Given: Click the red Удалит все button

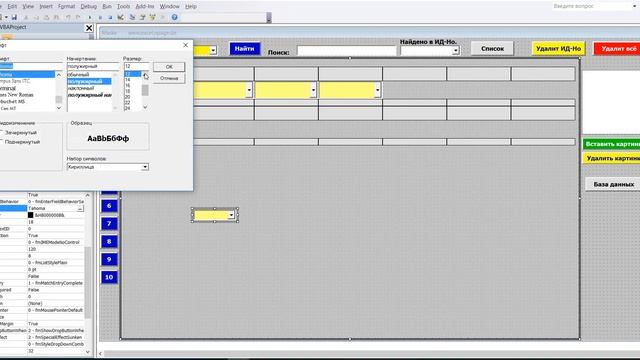Looking at the screenshot, I should [617, 49].
